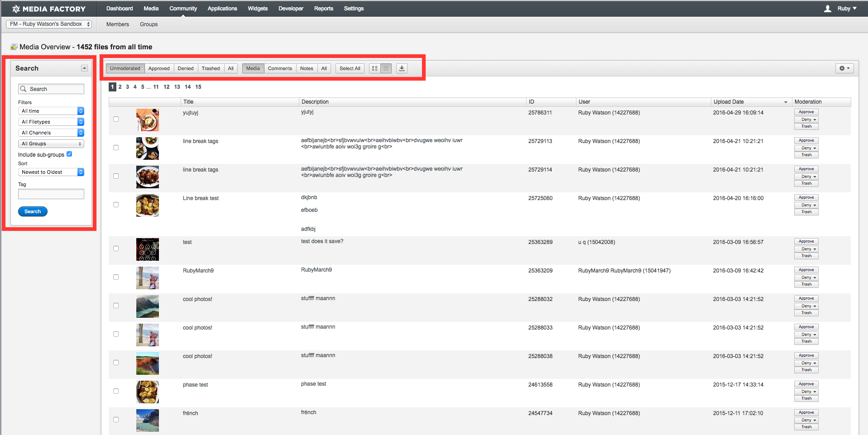
Task: Collapse the Search panel arrow
Action: pos(84,68)
